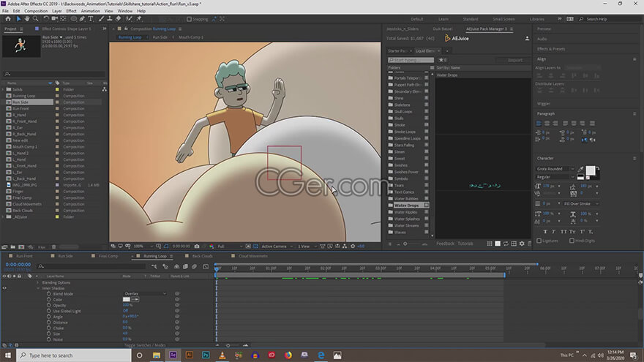
Task: Select the Puppet Pin tool
Action: click(139, 19)
